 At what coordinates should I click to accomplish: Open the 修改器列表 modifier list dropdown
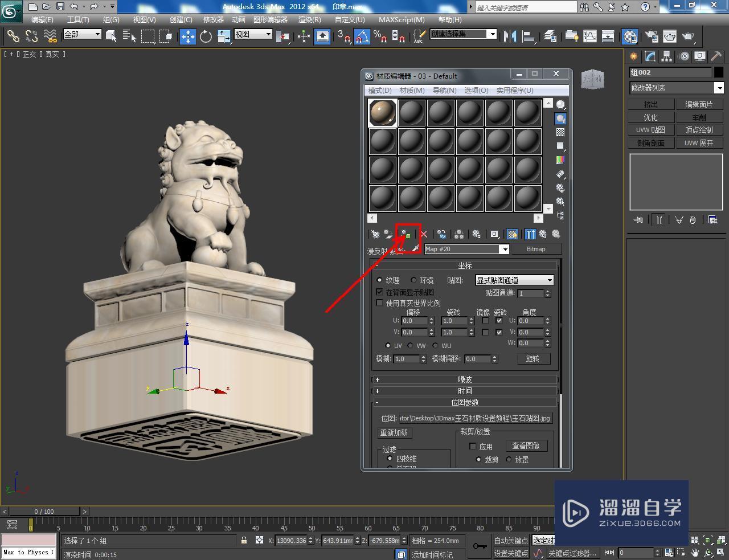pyautogui.click(x=719, y=88)
